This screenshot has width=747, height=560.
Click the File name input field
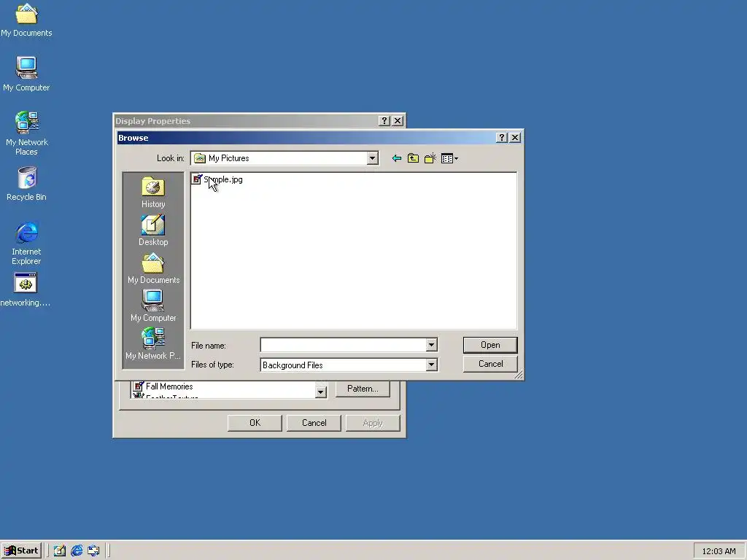tap(343, 345)
